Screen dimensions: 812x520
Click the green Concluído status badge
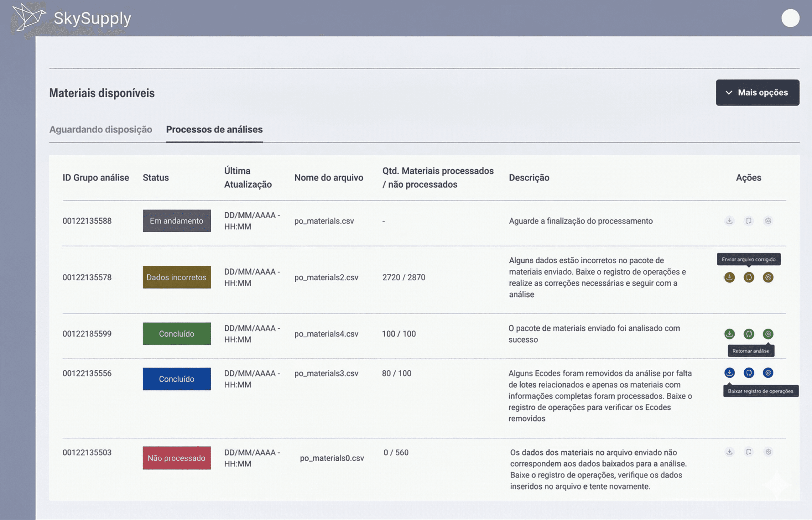tap(177, 334)
